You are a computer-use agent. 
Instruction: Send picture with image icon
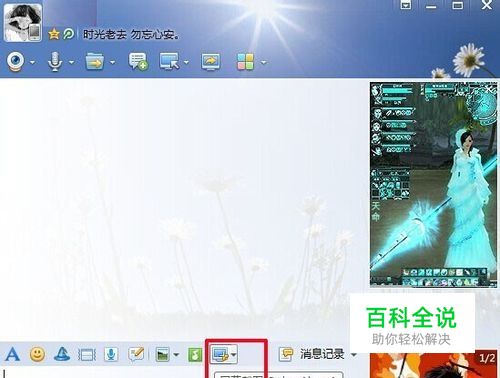click(x=163, y=354)
